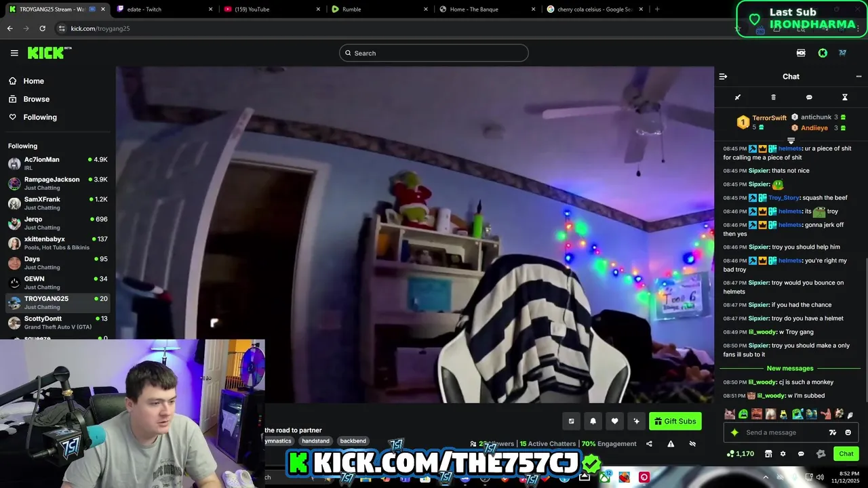Collapse the gift leaderboard using the chevron handle
This screenshot has height=488, width=868.
click(x=791, y=140)
